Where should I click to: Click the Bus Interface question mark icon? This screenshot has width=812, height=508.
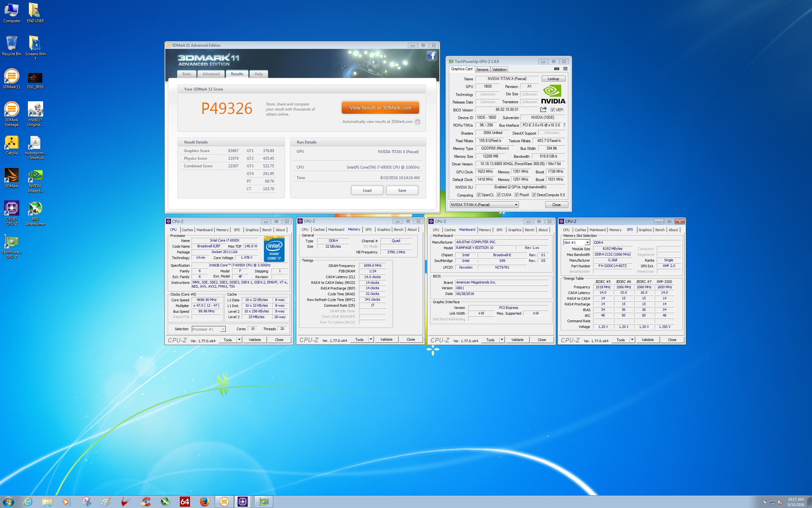click(x=564, y=125)
